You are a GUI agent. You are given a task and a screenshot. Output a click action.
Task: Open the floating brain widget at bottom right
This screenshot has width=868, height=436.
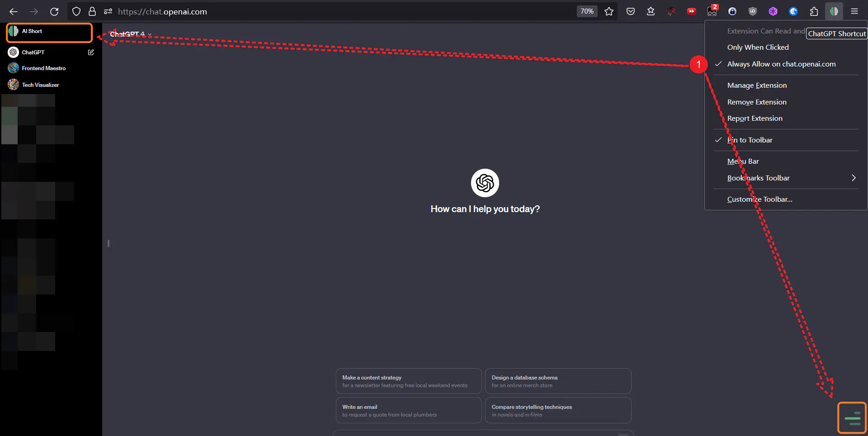pyautogui.click(x=853, y=417)
